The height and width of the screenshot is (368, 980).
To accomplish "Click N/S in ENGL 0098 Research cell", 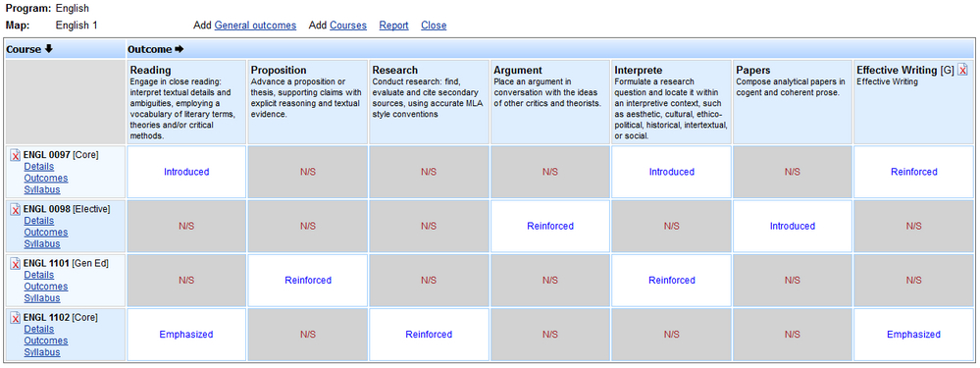I will click(429, 226).
